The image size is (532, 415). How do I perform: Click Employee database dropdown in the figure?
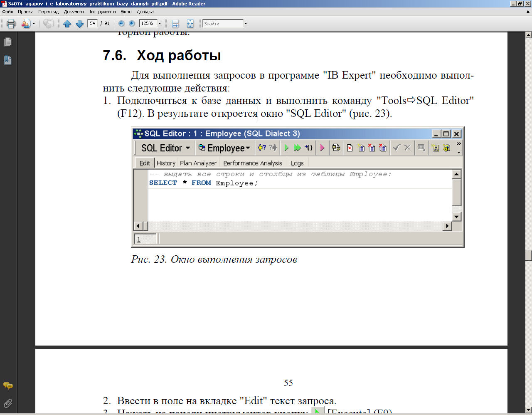tap(224, 148)
